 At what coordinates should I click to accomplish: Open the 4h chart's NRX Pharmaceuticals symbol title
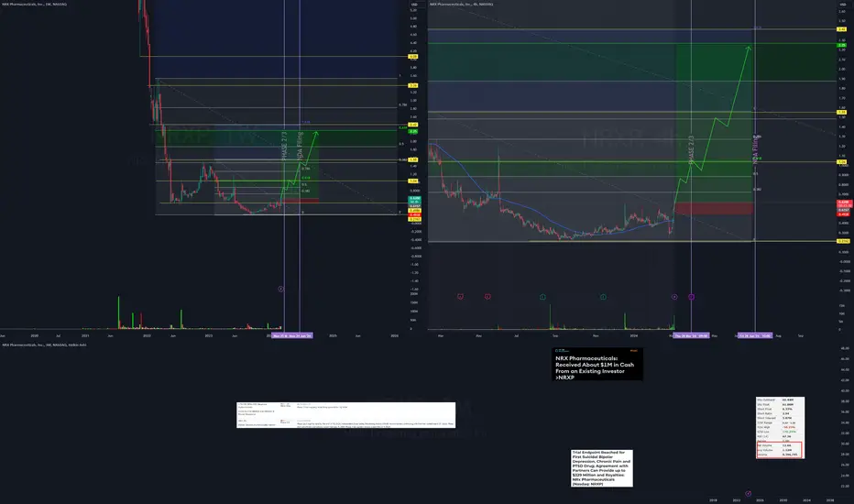point(461,4)
